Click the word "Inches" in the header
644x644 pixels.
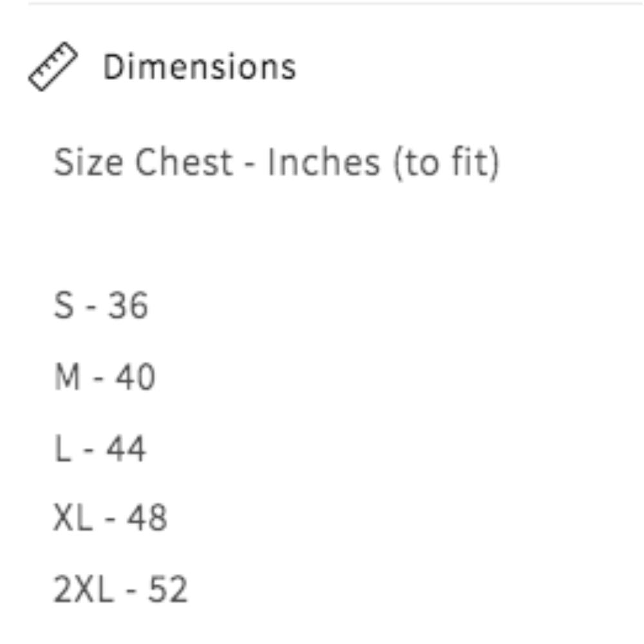coord(323,162)
